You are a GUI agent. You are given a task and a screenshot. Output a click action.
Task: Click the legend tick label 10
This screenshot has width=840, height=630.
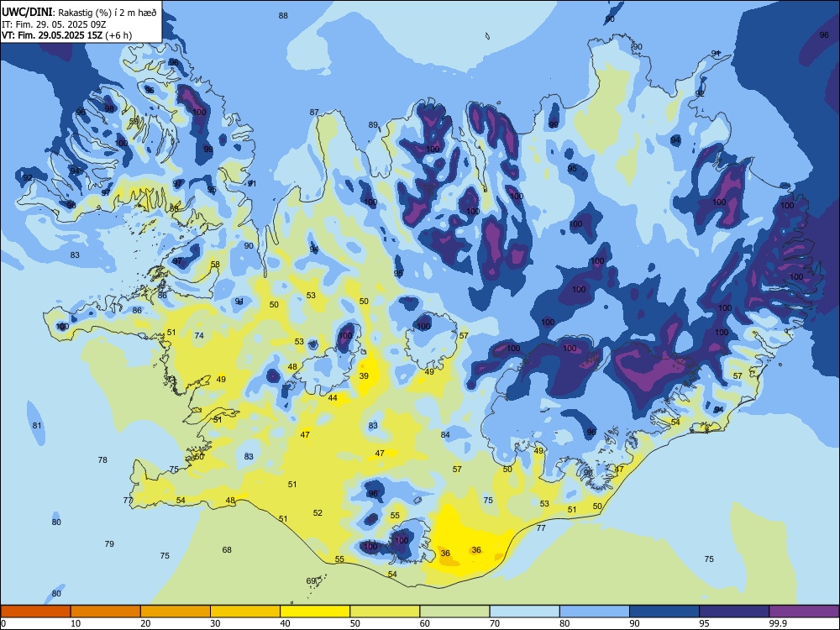[x=76, y=623]
